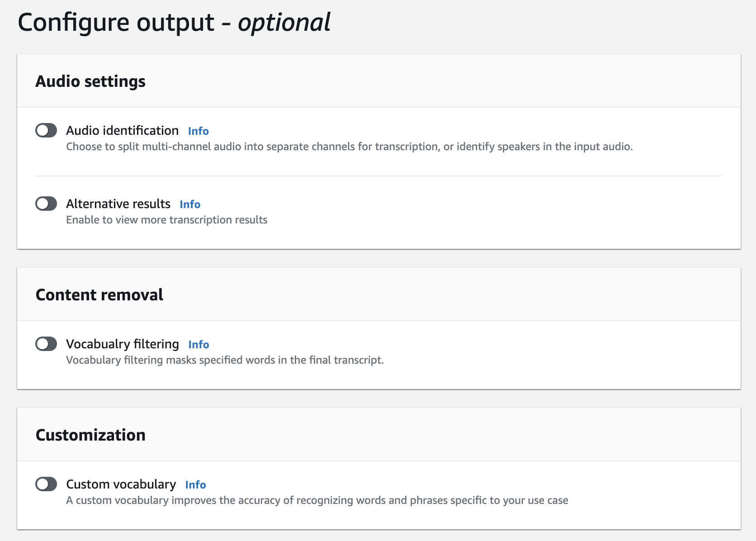
Task: Click the Content removal section heading
Action: (99, 295)
